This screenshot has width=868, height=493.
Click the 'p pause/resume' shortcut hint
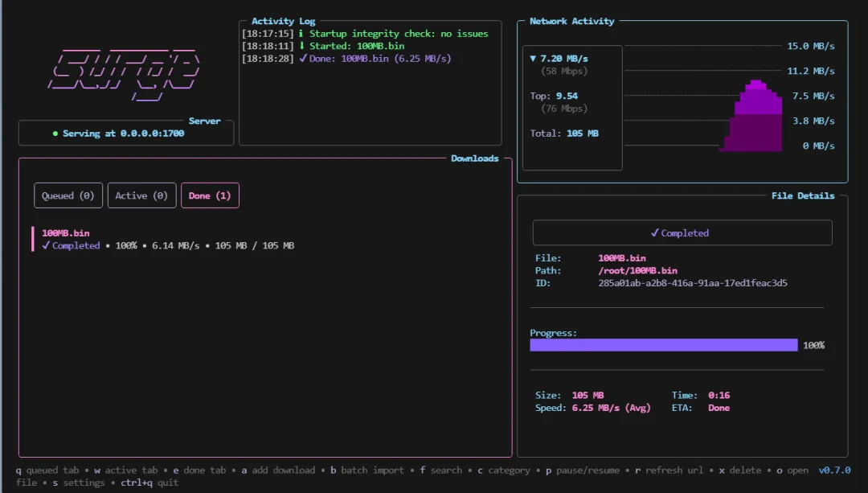coord(583,470)
